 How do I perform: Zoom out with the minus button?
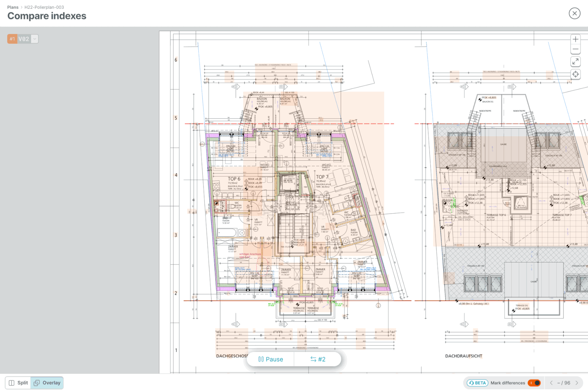[x=575, y=49]
